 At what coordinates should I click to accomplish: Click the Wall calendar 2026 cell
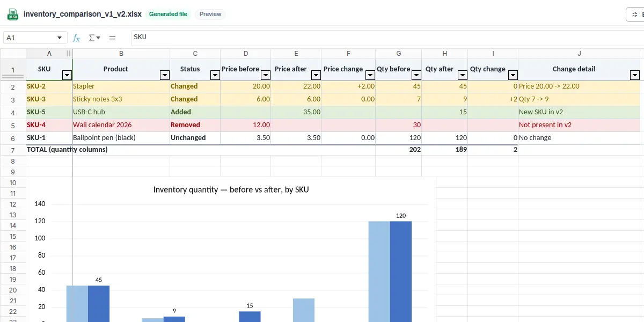(121, 125)
